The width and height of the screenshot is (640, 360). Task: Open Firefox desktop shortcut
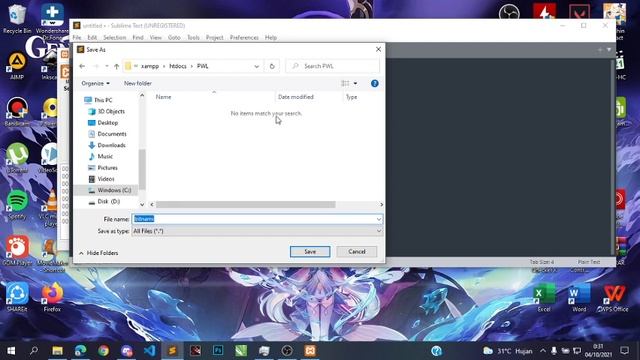(x=52, y=298)
